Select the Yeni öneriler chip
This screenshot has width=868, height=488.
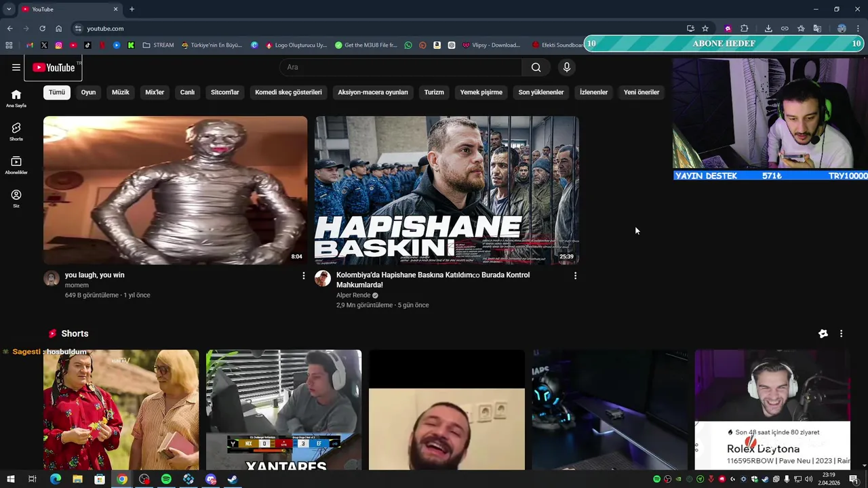pyautogui.click(x=642, y=92)
